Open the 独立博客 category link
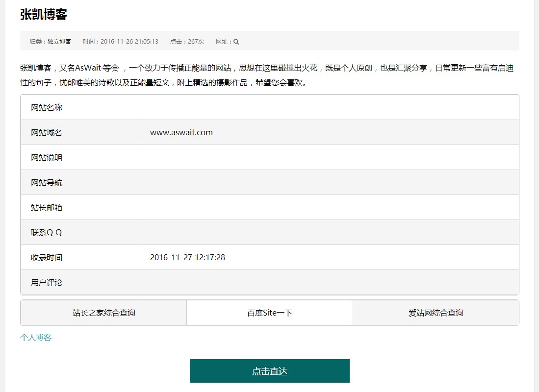 point(59,42)
